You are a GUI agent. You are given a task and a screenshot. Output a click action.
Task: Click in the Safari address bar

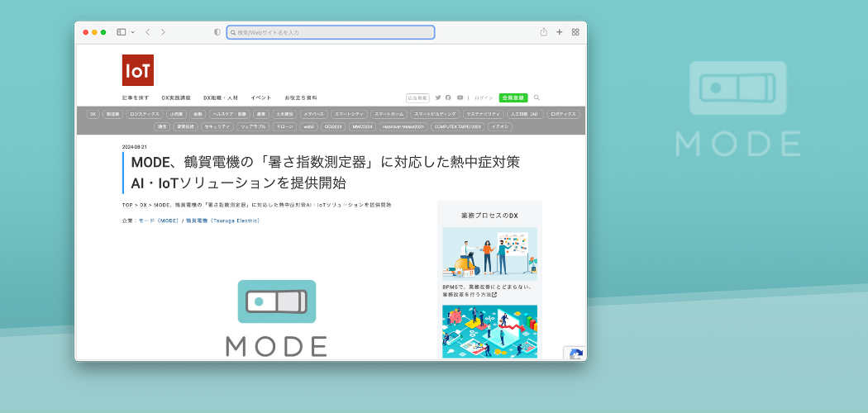[331, 32]
